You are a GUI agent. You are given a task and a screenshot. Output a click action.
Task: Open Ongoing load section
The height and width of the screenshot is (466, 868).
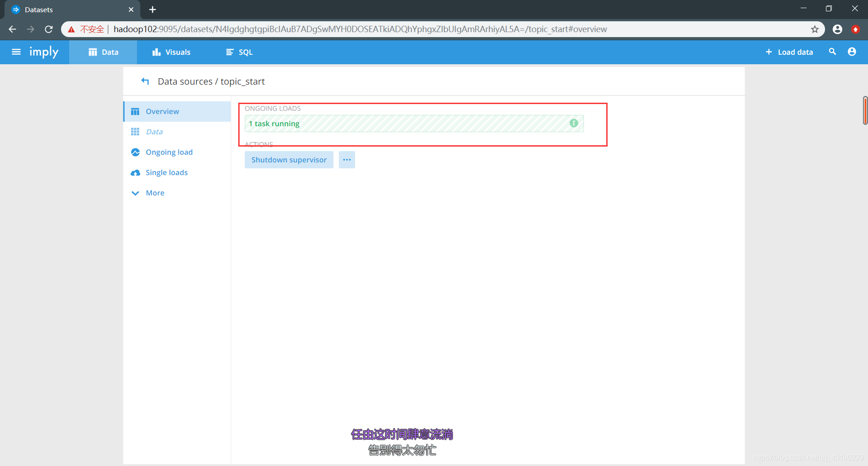(177, 152)
